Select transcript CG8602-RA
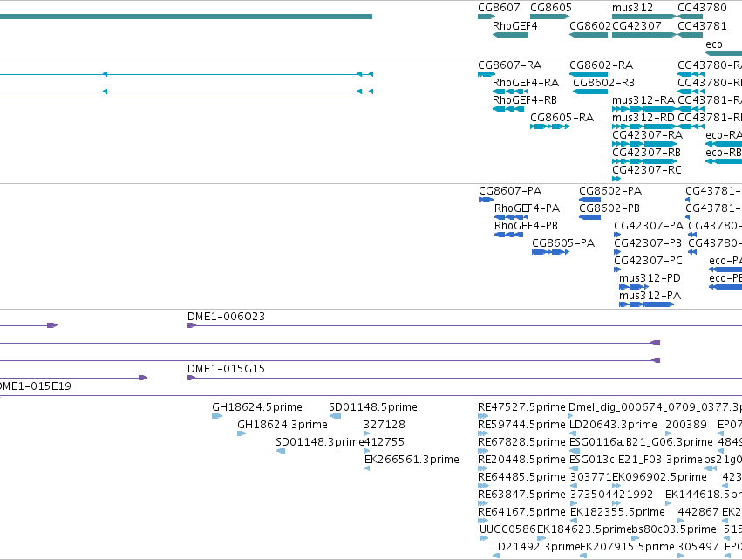 click(589, 74)
